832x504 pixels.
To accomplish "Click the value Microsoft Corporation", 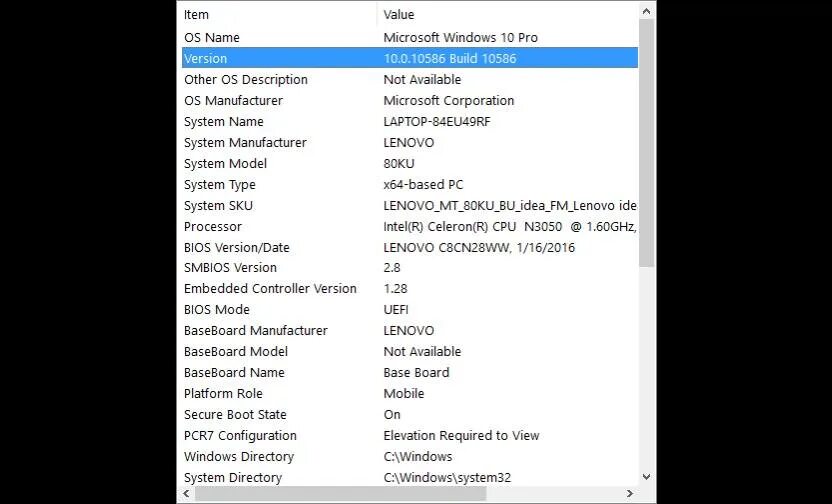I will coord(449,101).
